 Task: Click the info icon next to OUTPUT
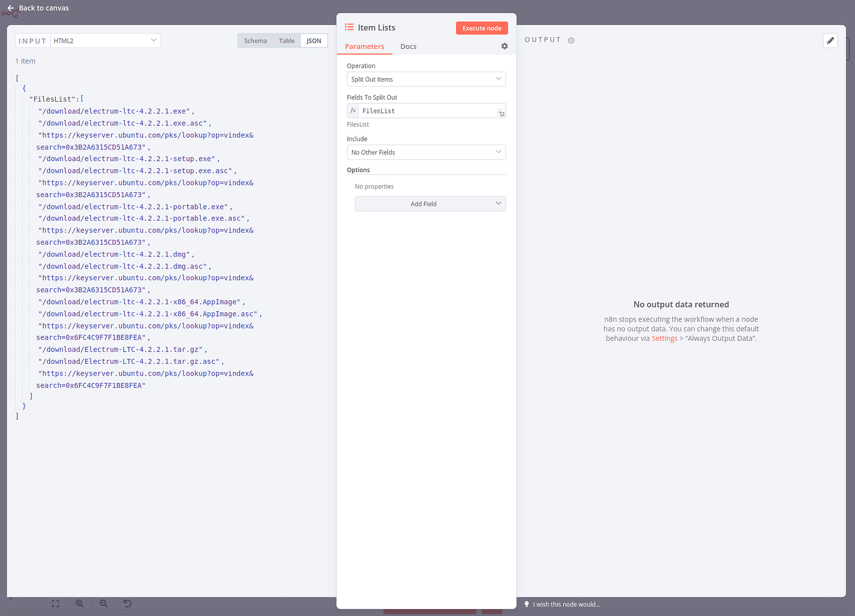(571, 41)
